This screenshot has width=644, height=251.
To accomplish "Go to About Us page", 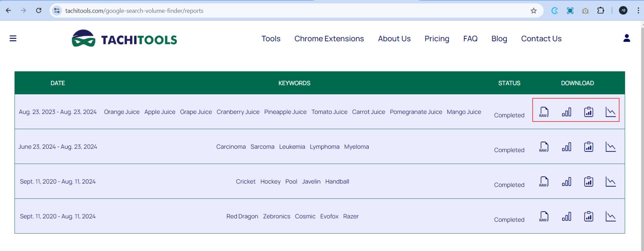I will [x=394, y=39].
